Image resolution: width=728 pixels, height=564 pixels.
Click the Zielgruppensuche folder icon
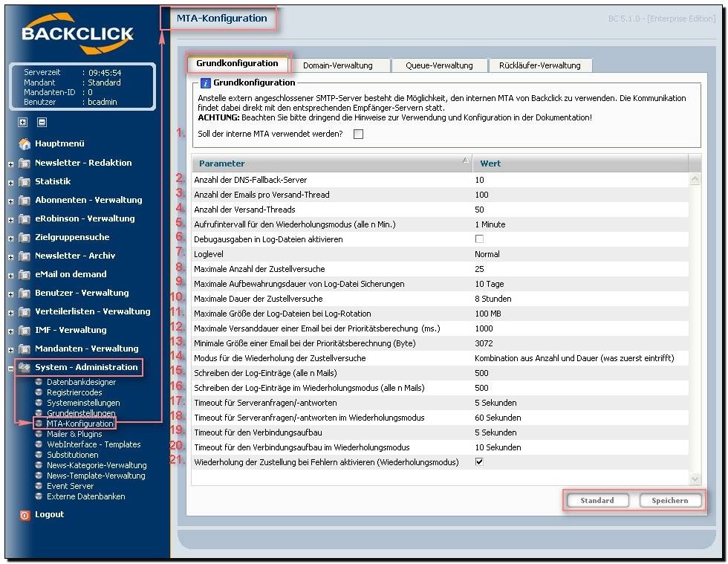pos(24,237)
